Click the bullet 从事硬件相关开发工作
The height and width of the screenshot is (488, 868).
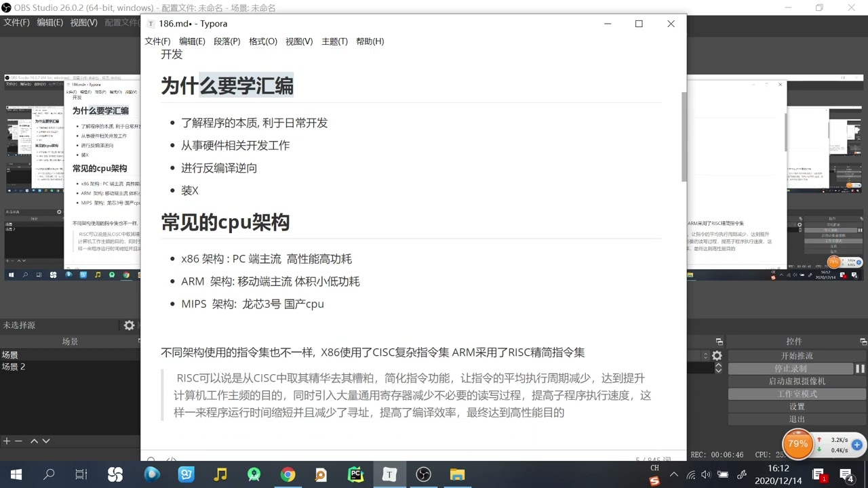point(235,145)
